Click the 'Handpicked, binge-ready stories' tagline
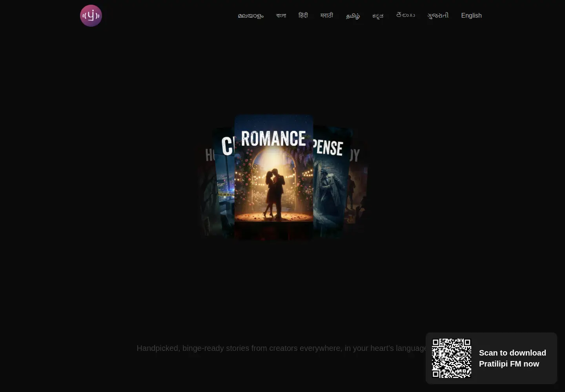 tap(282, 348)
